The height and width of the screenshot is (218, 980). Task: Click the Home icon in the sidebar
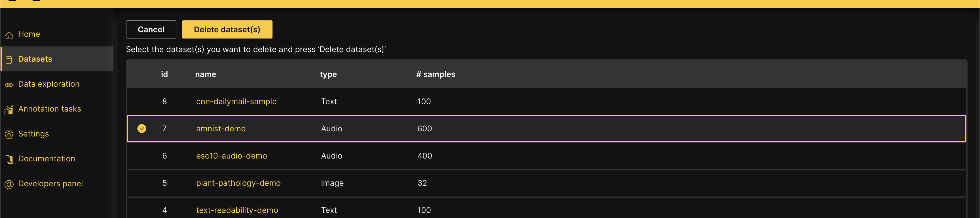[x=9, y=34]
